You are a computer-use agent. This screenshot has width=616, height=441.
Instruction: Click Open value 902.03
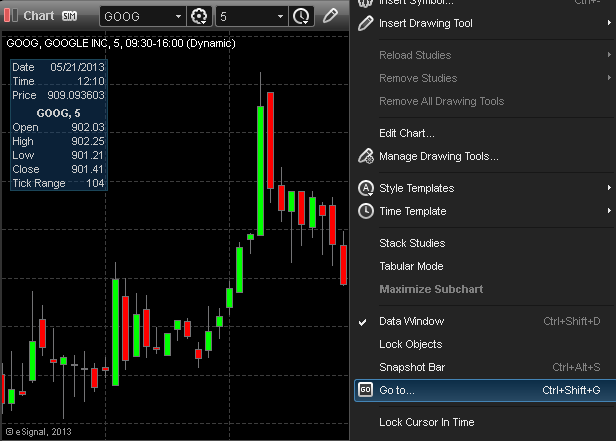click(88, 127)
